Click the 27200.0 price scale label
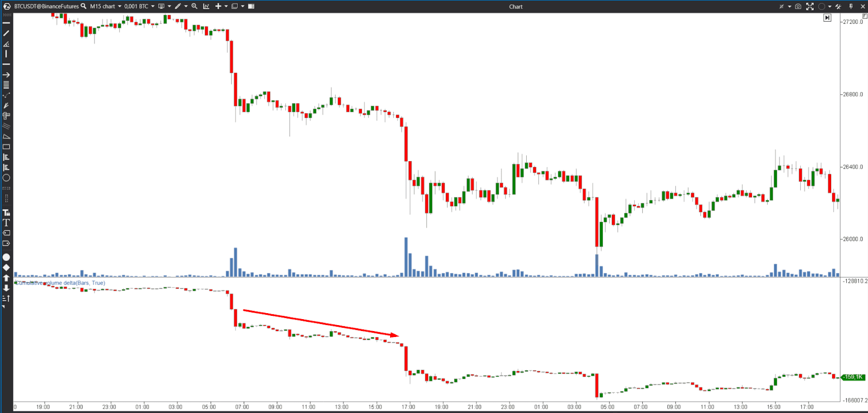This screenshot has width=868, height=413. click(x=852, y=22)
